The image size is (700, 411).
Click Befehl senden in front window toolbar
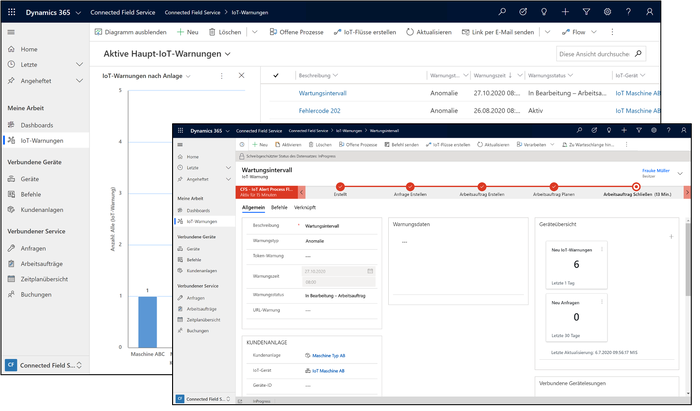coord(401,145)
